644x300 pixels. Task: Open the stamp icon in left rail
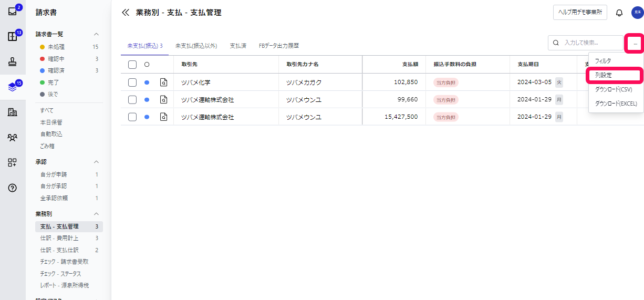point(13,62)
